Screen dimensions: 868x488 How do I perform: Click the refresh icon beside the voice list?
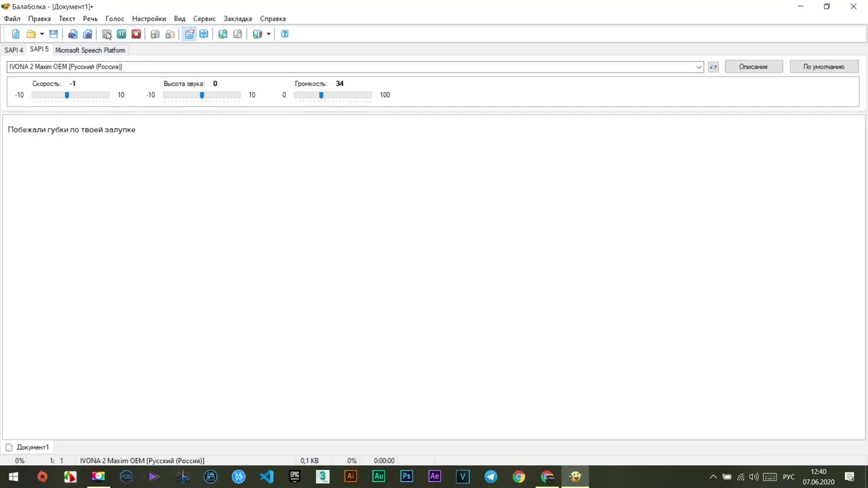(713, 67)
